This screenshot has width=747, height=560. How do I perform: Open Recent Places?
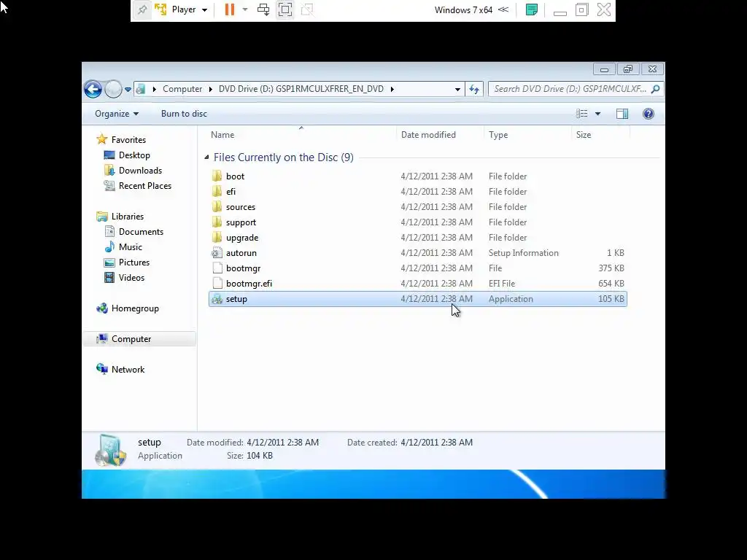point(145,186)
